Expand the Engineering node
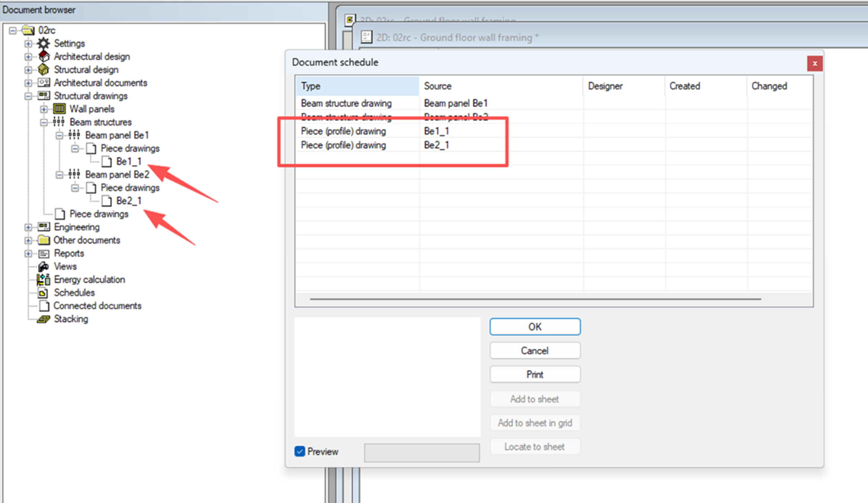The image size is (868, 503). (28, 227)
